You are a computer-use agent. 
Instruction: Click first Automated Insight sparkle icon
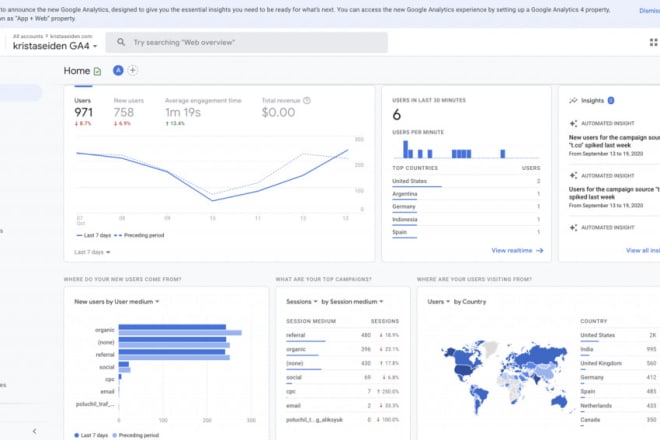point(573,123)
